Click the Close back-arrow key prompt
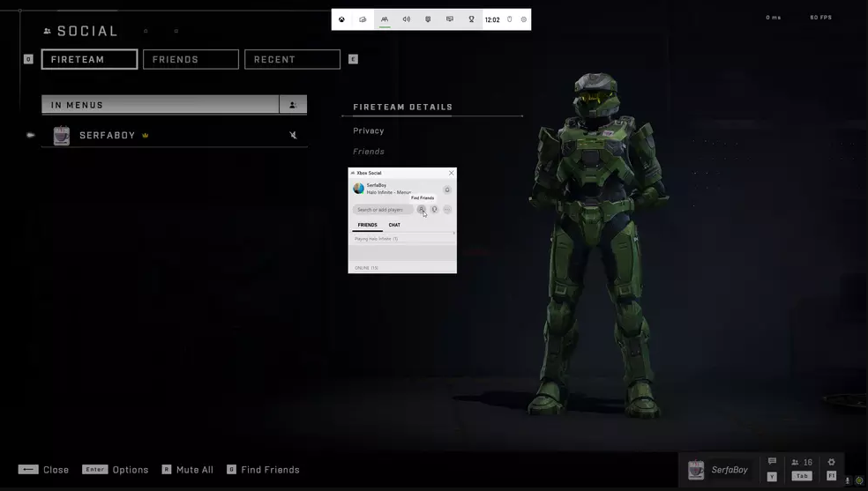 tap(28, 470)
